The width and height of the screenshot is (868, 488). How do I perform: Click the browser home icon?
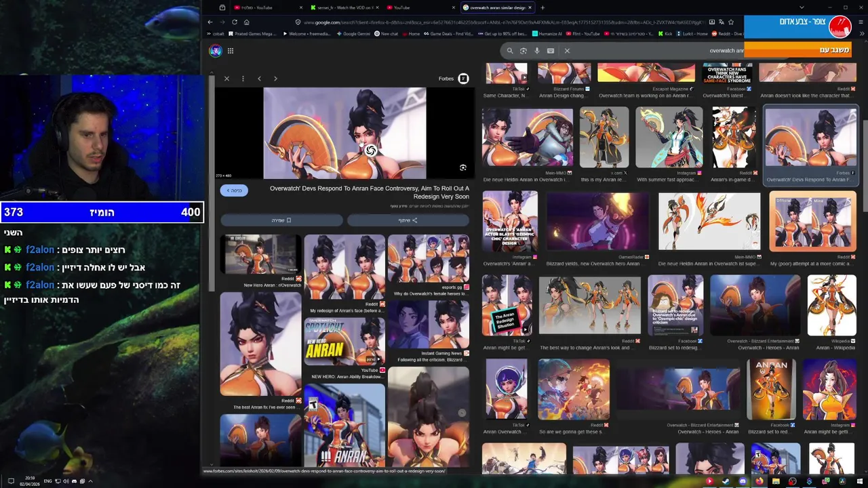[x=247, y=22]
